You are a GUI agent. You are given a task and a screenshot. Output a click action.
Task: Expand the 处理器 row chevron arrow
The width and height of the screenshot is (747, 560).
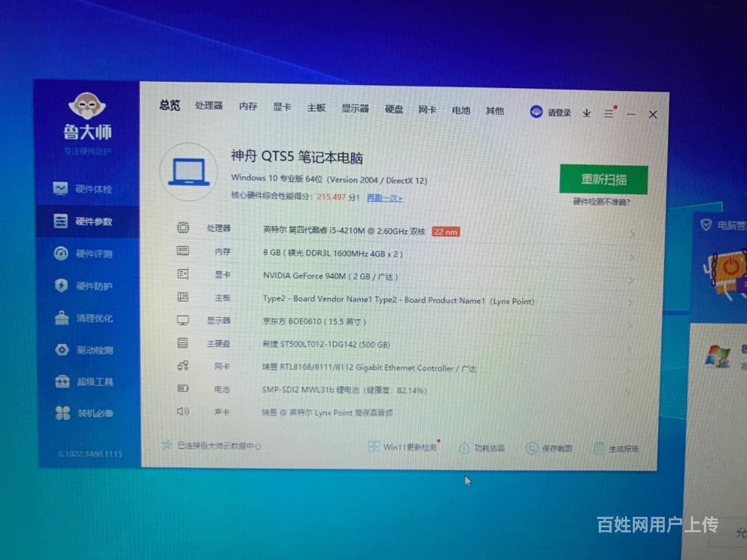pos(632,235)
